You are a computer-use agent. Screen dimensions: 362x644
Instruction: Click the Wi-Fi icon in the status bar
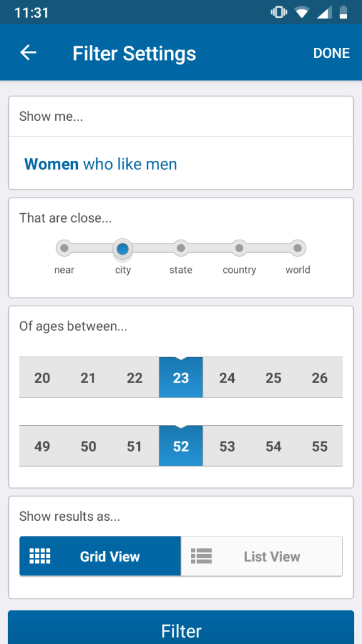click(302, 11)
